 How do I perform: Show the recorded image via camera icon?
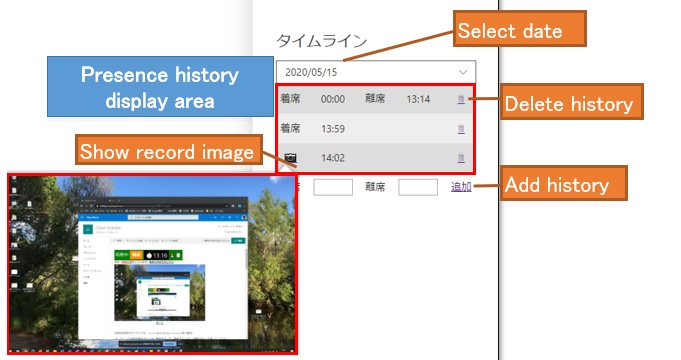[290, 158]
